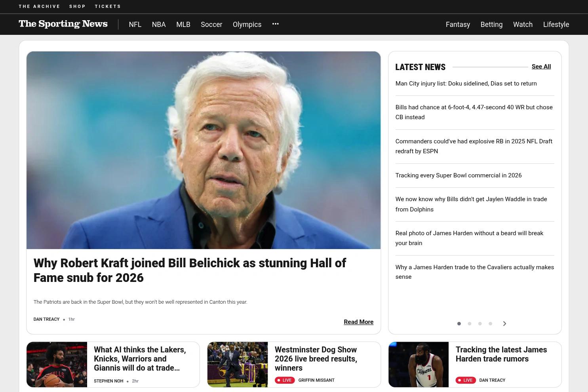Read Commanders explosive RB redraft story
Image resolution: width=588 pixels, height=392 pixels.
click(474, 146)
